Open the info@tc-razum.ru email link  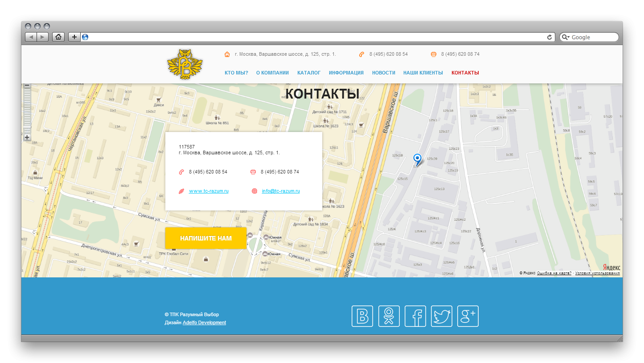[x=281, y=191]
